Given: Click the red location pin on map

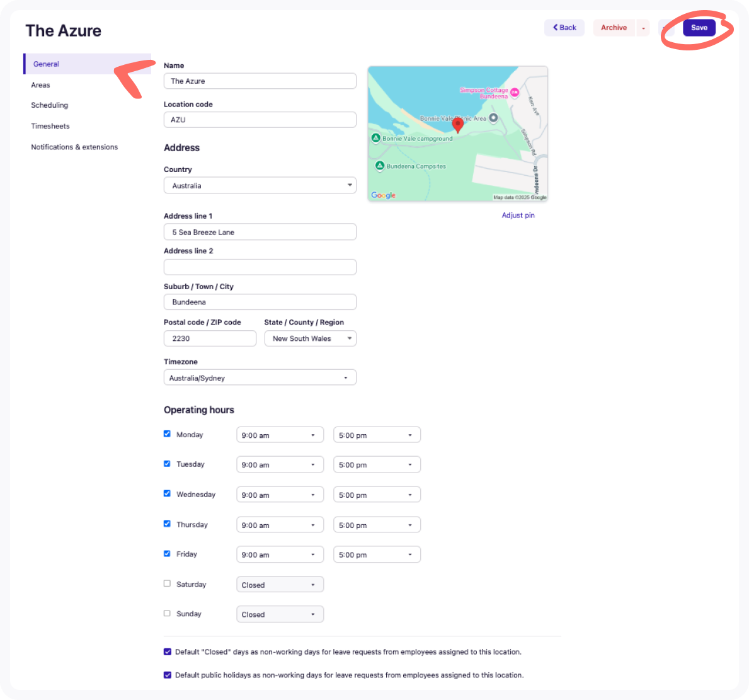Looking at the screenshot, I should click(458, 124).
